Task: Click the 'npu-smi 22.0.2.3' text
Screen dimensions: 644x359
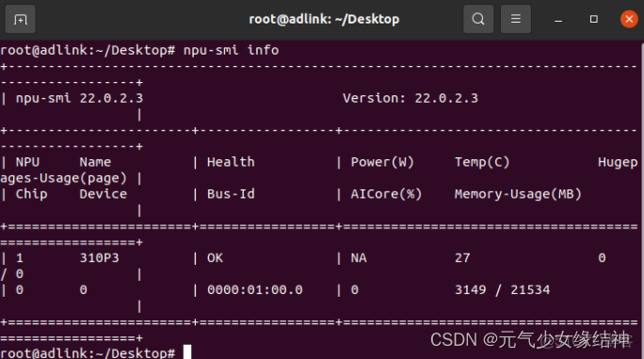Action: click(79, 98)
